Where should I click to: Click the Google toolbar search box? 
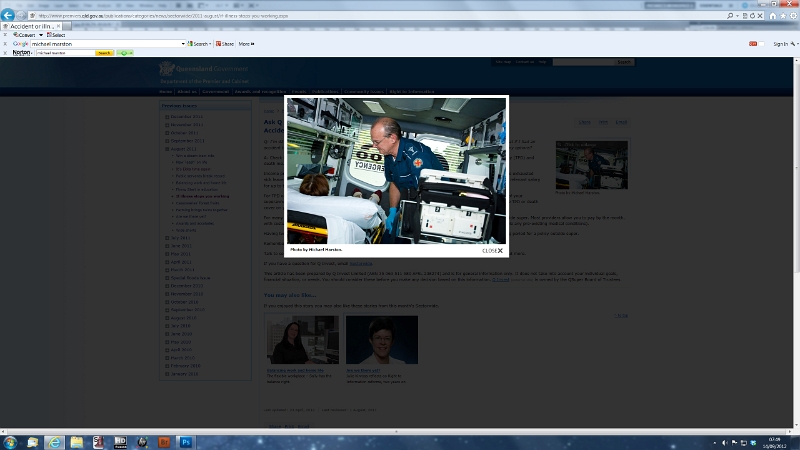pyautogui.click(x=106, y=44)
